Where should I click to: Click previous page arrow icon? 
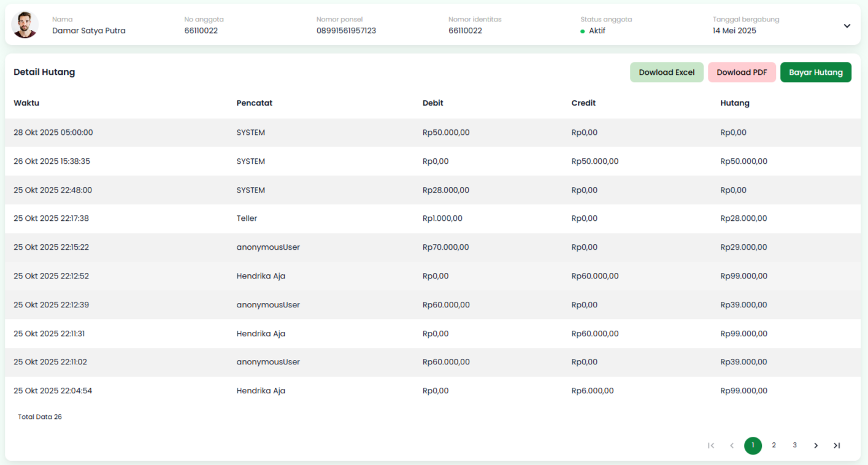(x=732, y=445)
